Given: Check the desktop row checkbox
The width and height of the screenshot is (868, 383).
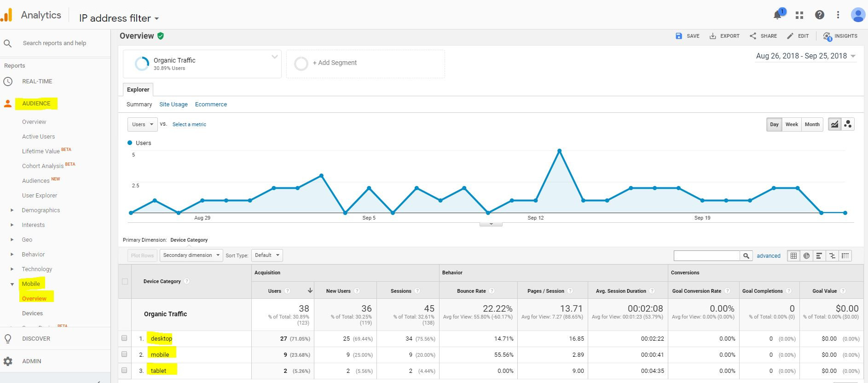Looking at the screenshot, I should [x=124, y=338].
